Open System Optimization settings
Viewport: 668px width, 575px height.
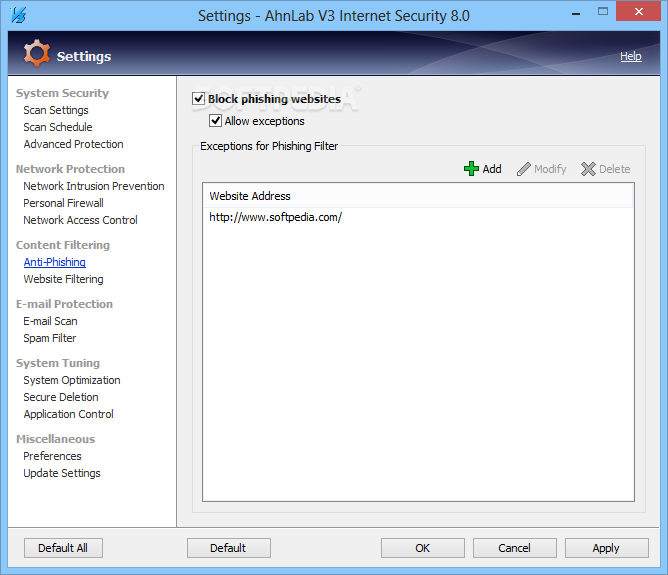[x=72, y=380]
